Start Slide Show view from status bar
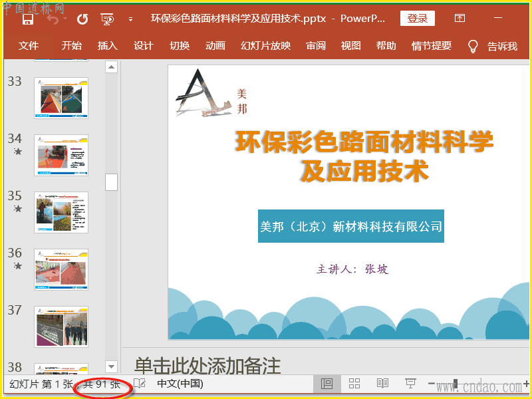 410,384
